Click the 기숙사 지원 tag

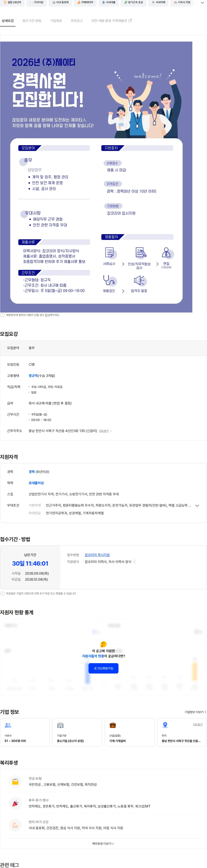tap(182, 3)
